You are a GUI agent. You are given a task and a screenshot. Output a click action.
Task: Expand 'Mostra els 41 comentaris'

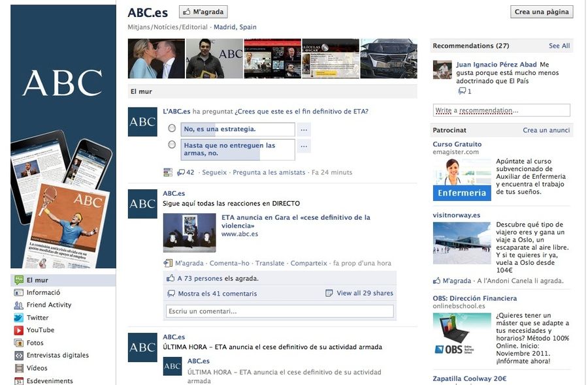pyautogui.click(x=217, y=294)
